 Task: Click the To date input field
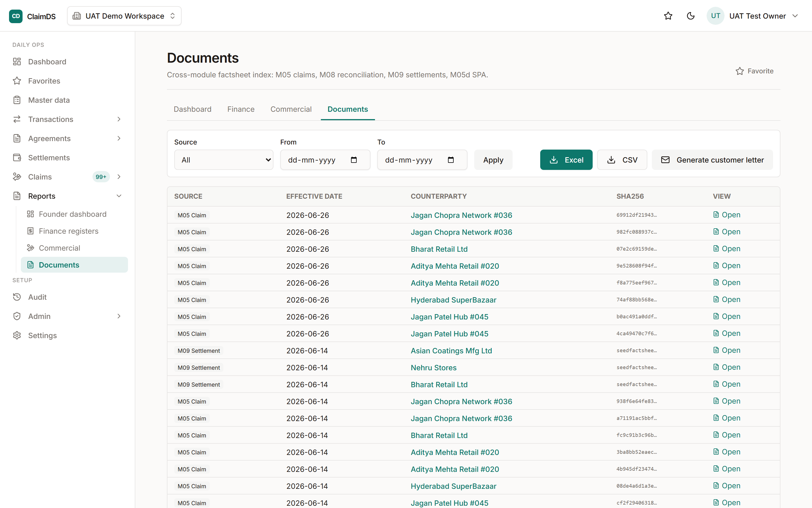click(422, 159)
